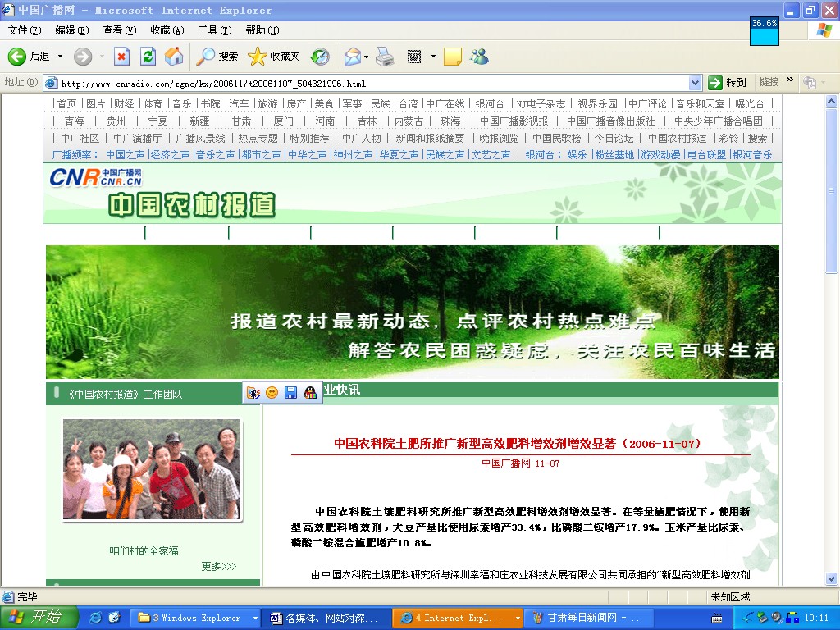Image resolution: width=840 pixels, height=630 pixels.
Task: Open the Forward button history dropdown arrow
Action: click(102, 57)
